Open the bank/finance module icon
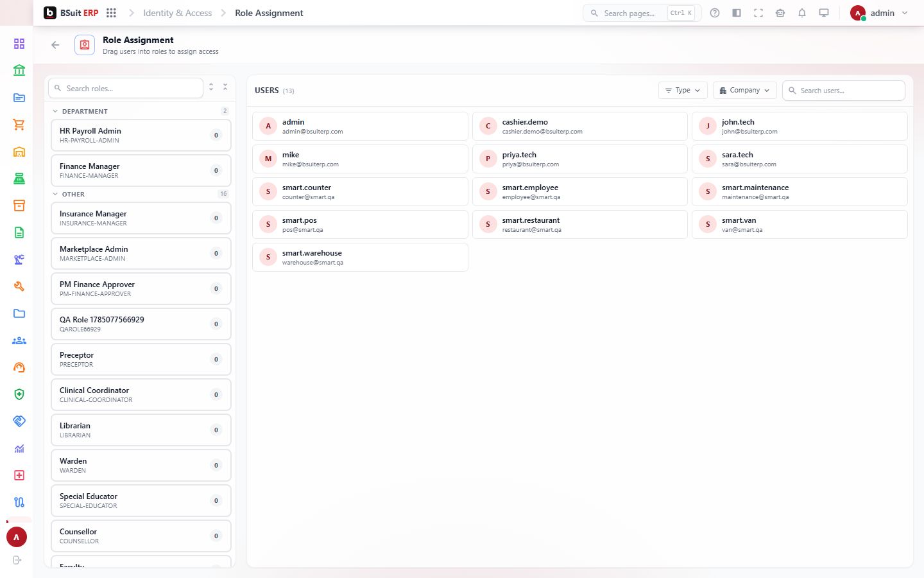The width and height of the screenshot is (924, 578). pos(19,71)
